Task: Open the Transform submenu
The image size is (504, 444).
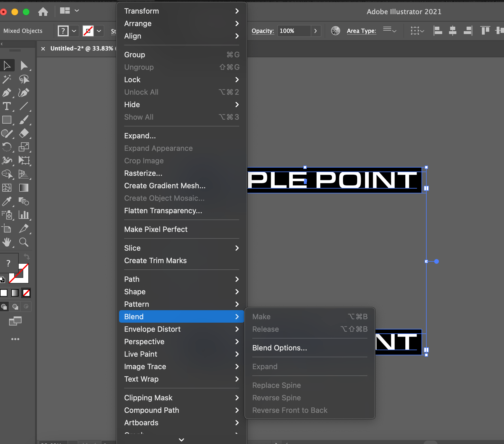Action: pos(142,11)
